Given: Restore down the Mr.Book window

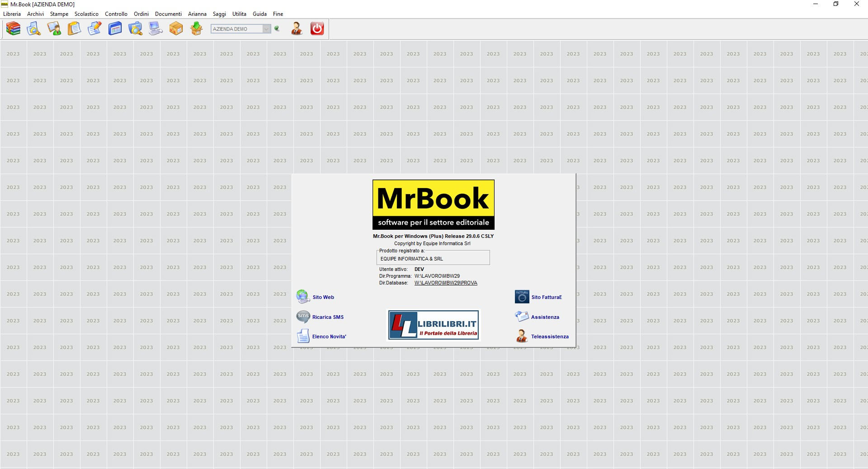Looking at the screenshot, I should [836, 4].
